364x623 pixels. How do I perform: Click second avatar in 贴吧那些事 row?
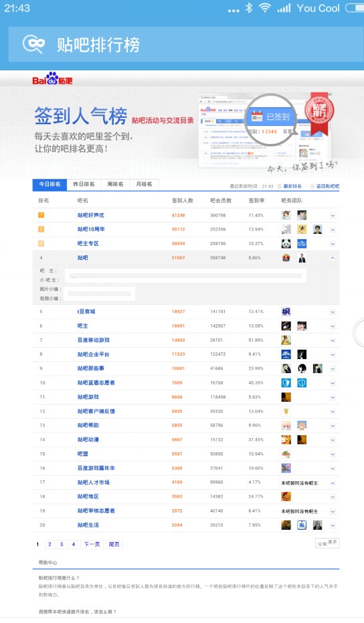tap(302, 368)
